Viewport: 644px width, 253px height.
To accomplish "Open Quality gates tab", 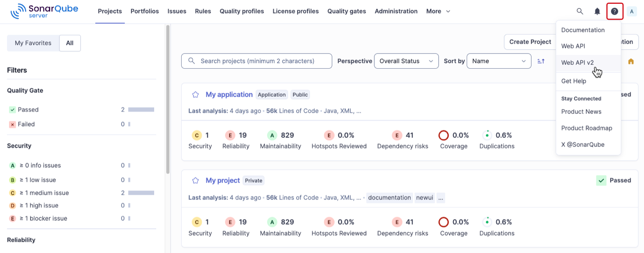I will tap(347, 12).
